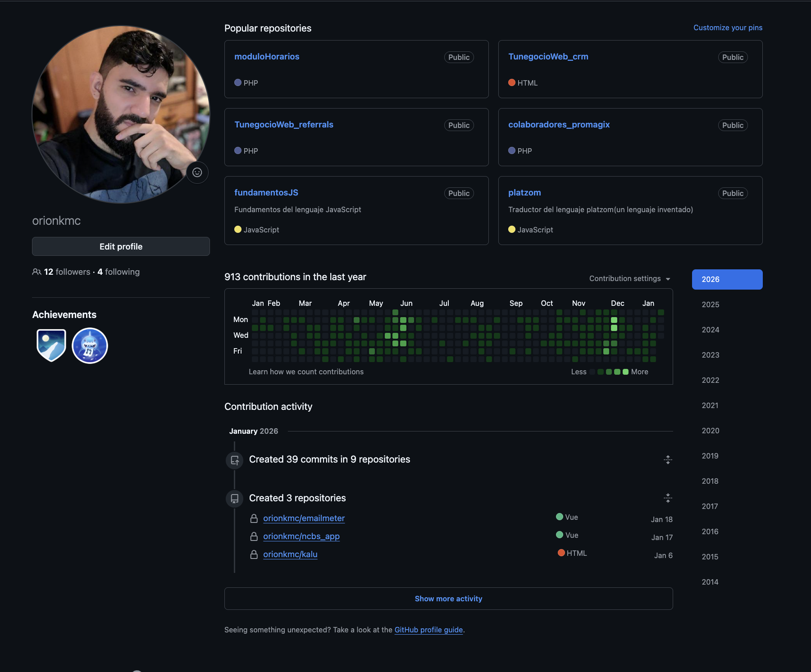
Task: Open the Contribution settings dropdown
Action: (629, 278)
